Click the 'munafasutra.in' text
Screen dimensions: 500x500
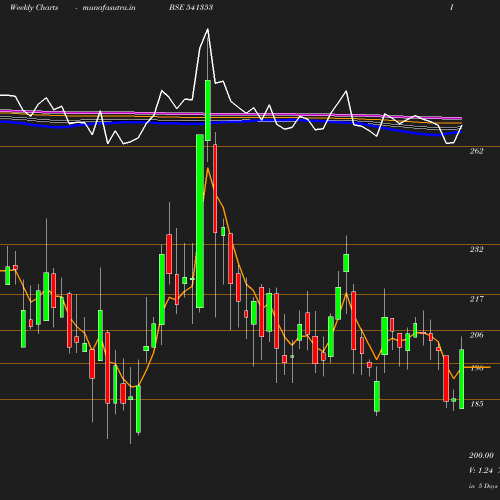pos(109,8)
